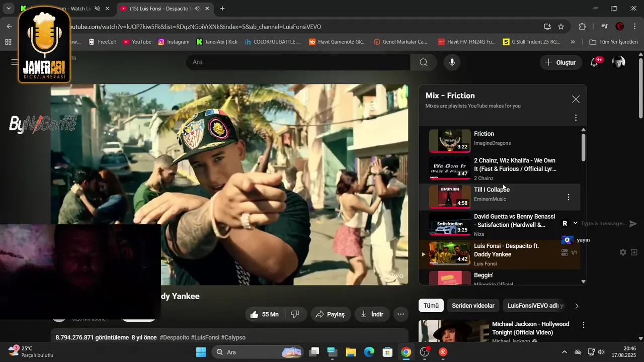This screenshot has width=644, height=362.
Task: Click the dislike thumbs-down button
Action: [x=295, y=314]
